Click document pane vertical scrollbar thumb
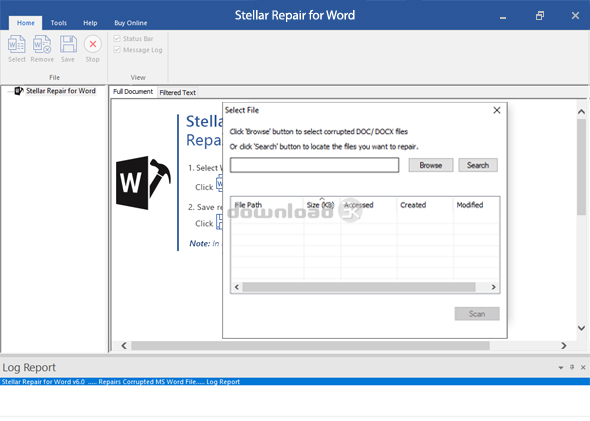 (x=581, y=167)
